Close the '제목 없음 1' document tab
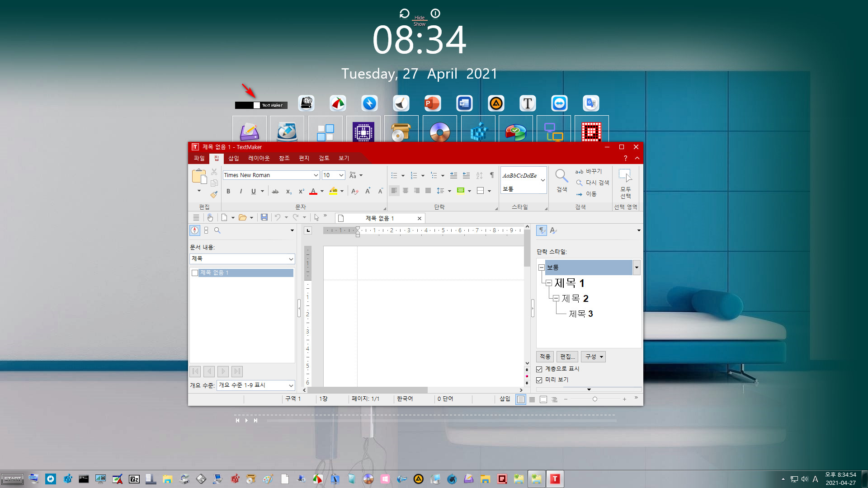 click(x=420, y=219)
